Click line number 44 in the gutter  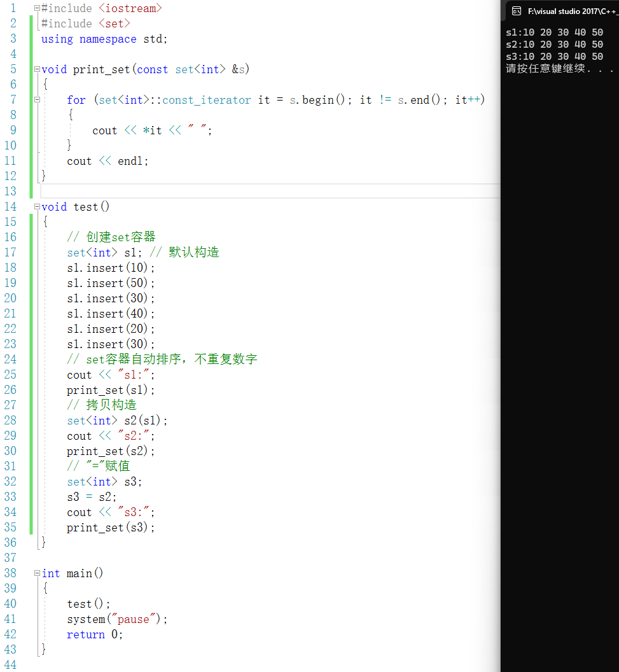(x=10, y=665)
